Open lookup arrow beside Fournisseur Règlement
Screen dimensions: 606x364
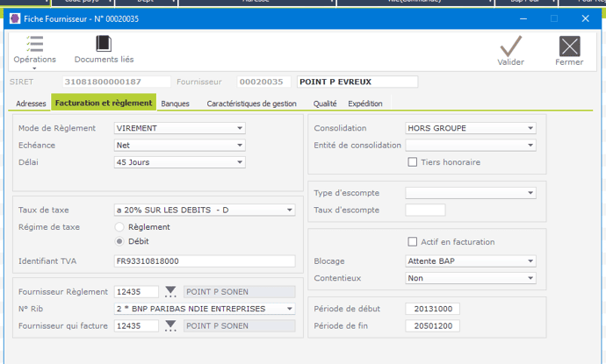(x=170, y=292)
